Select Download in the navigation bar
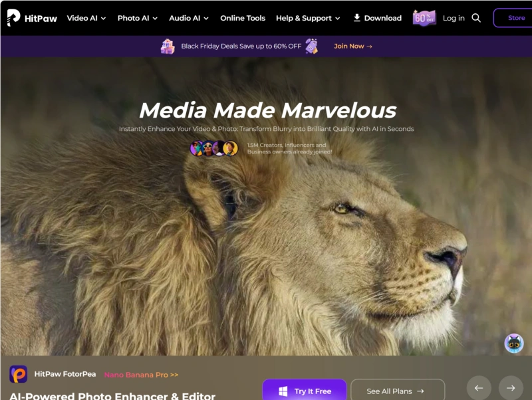This screenshot has height=400, width=532. 377,18
